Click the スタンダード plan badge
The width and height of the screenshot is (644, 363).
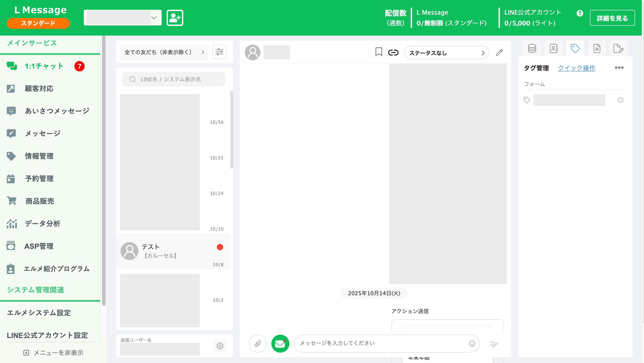38,23
